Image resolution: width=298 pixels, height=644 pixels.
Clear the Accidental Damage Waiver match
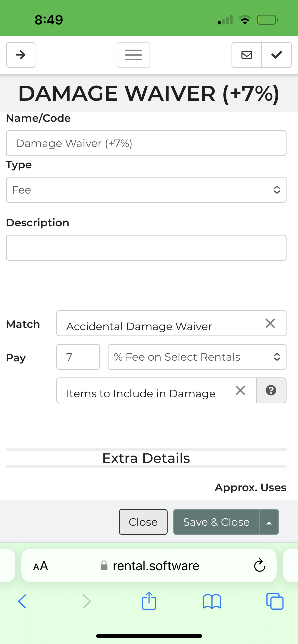click(270, 323)
